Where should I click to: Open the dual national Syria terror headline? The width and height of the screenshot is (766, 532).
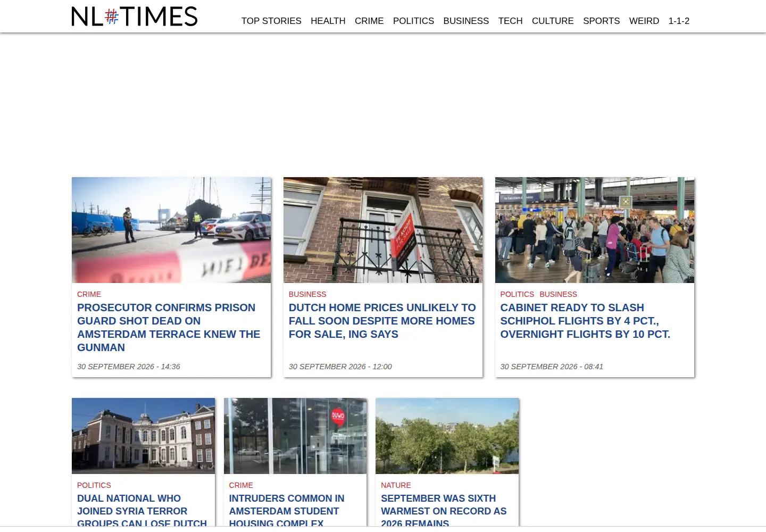pos(142,511)
